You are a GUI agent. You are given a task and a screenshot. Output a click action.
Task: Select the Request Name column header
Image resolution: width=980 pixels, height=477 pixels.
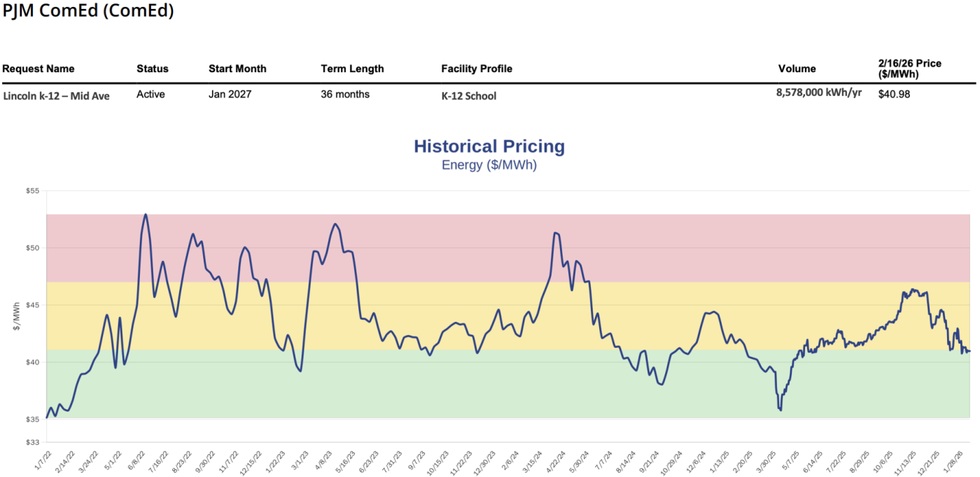38,69
